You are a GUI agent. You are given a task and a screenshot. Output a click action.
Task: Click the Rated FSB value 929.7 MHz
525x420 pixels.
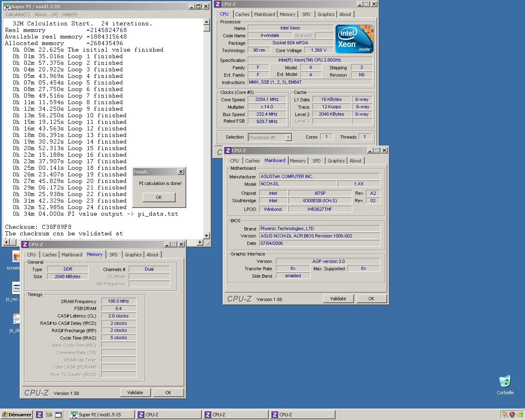point(267,121)
